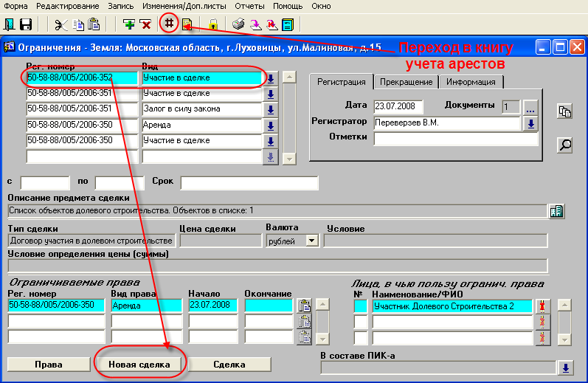This screenshot has height=383, width=588.
Task: Click Участник Долевого Строительства 2 entry
Action: click(452, 306)
